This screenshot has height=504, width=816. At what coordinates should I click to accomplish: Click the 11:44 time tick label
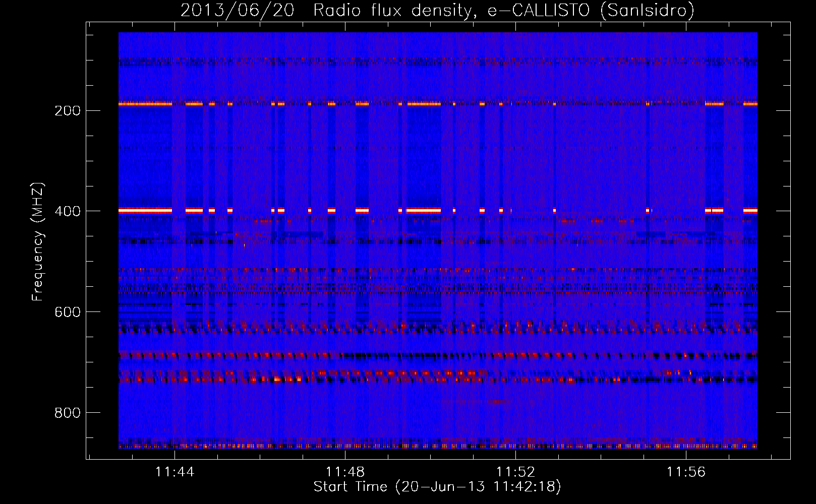174,472
